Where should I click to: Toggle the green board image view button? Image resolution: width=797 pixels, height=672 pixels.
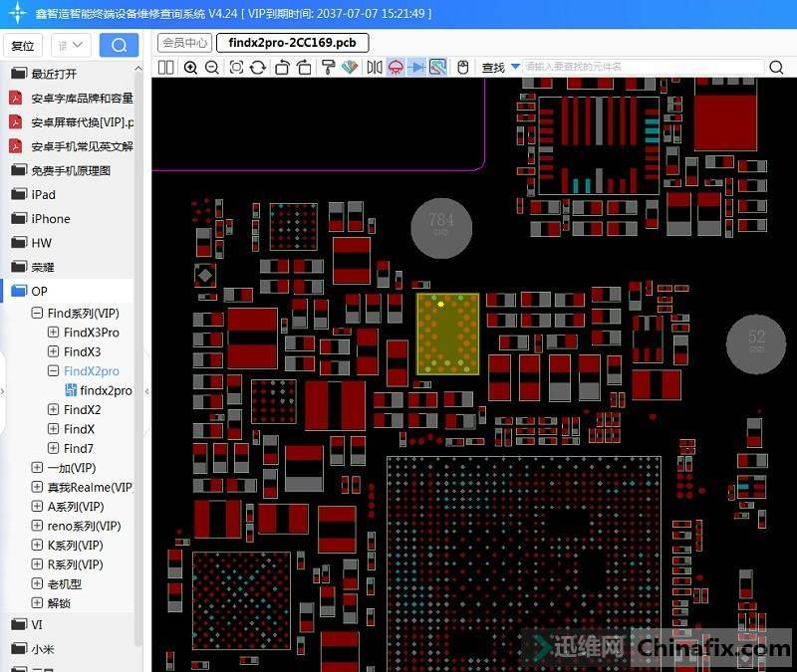(437, 67)
